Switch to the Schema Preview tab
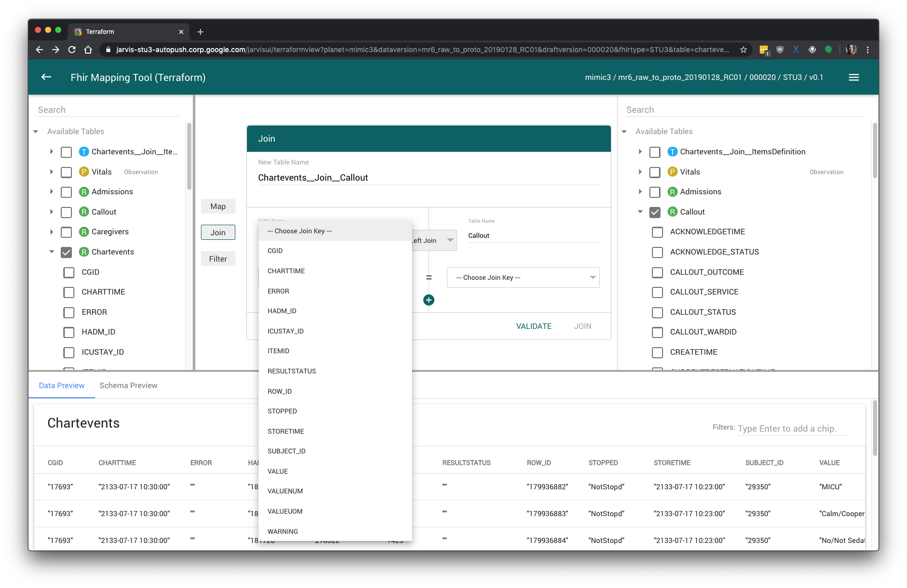This screenshot has width=907, height=588. (129, 386)
